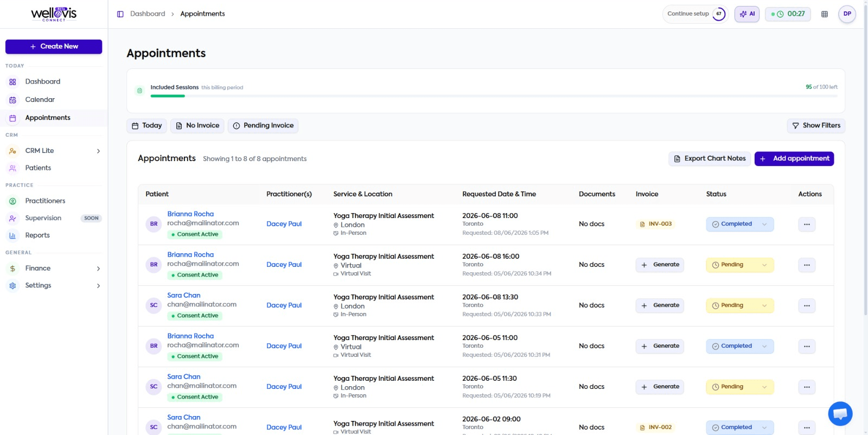The image size is (868, 435).
Task: Click SC avatar in 2026-06-08 13:30 row
Action: pos(154,305)
